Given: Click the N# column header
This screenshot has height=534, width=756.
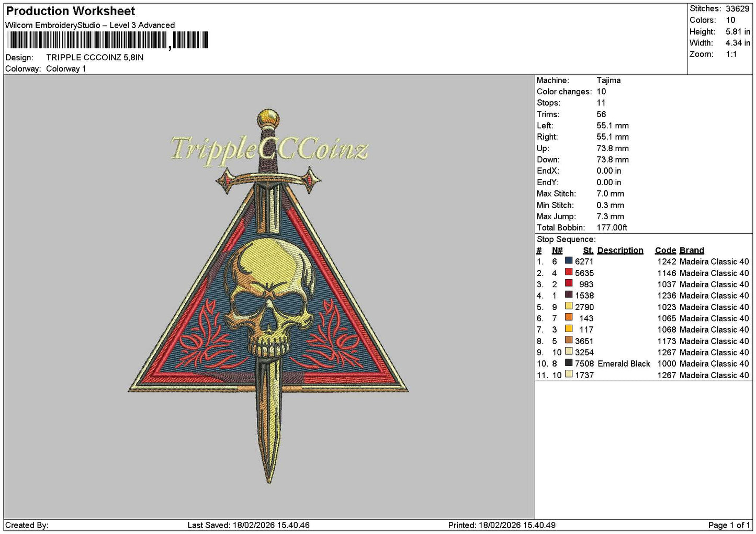Looking at the screenshot, I should (x=557, y=251).
